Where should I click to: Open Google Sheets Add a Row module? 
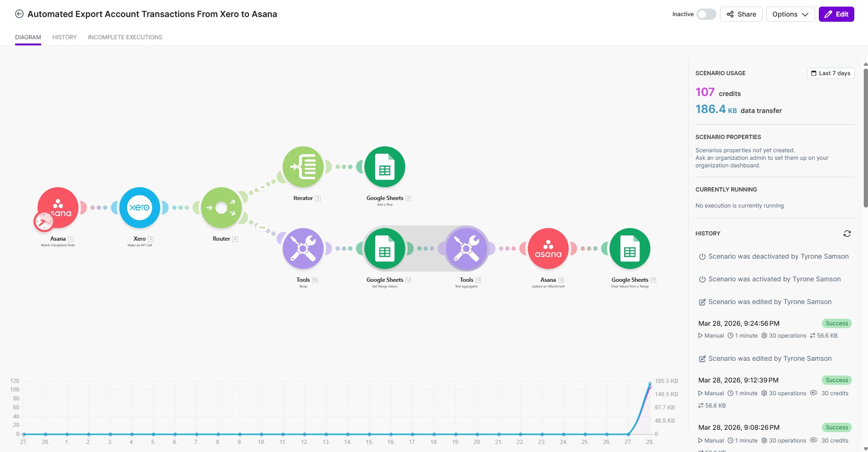pyautogui.click(x=385, y=167)
